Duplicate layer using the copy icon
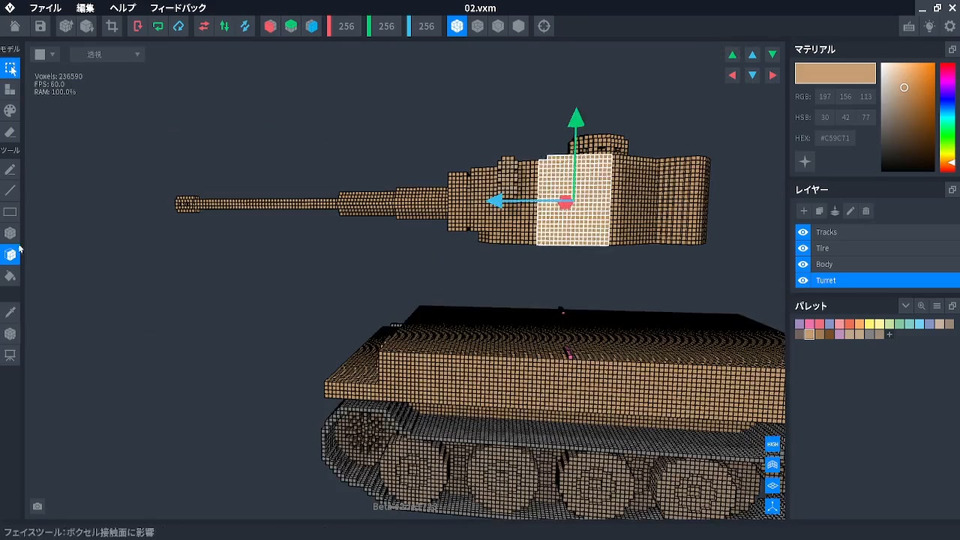 [819, 211]
